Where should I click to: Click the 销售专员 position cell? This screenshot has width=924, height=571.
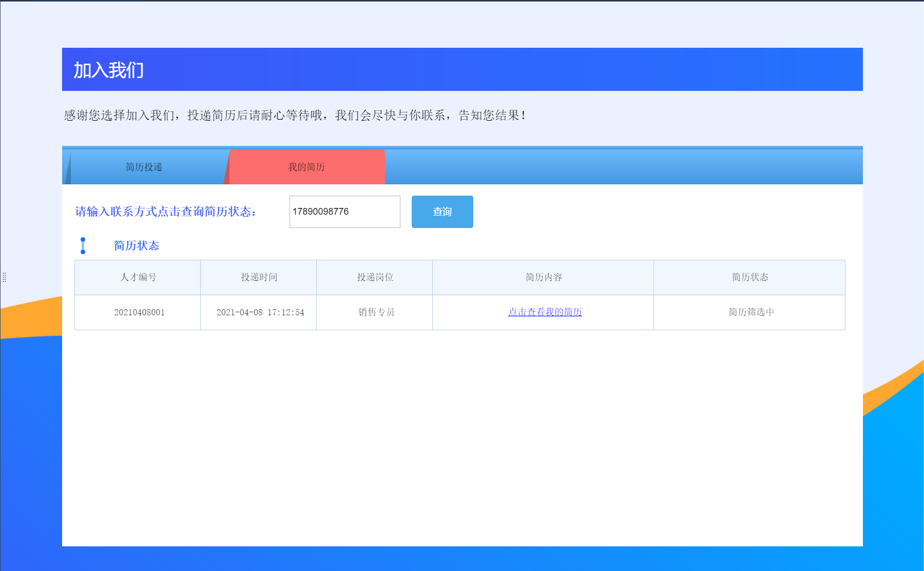(x=375, y=312)
